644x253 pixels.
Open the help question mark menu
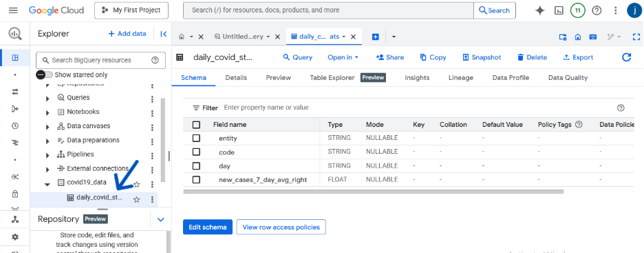[597, 11]
